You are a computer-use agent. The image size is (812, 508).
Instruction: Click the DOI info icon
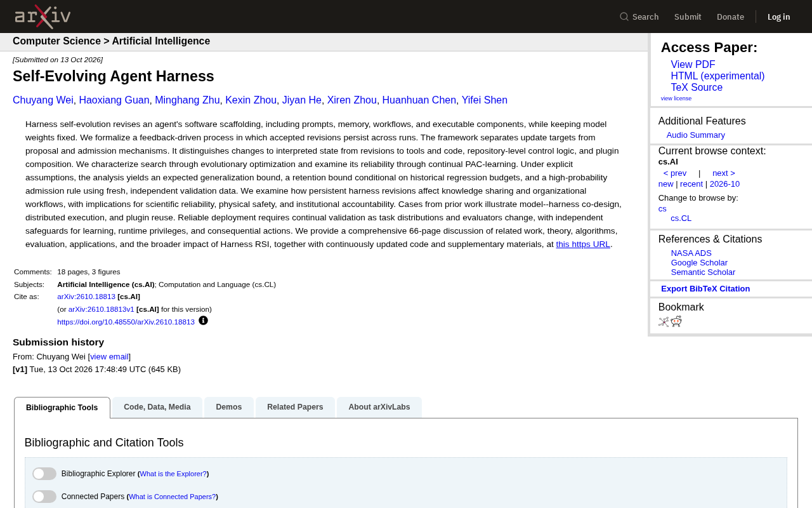[x=203, y=321]
